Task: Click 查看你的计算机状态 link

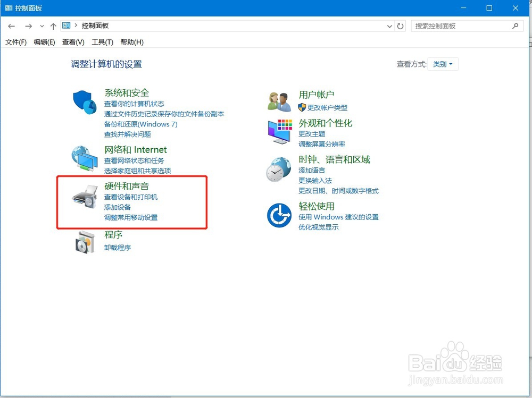Action: point(134,104)
